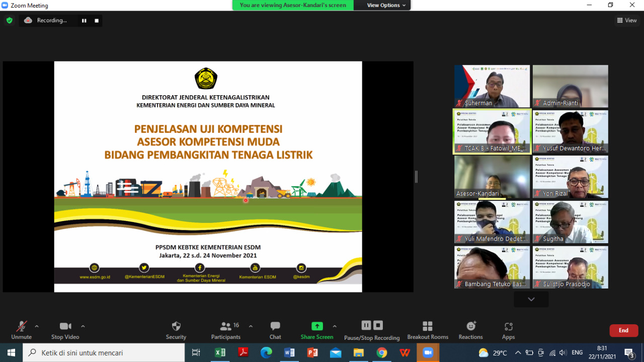Unmute the microphone

point(21,330)
